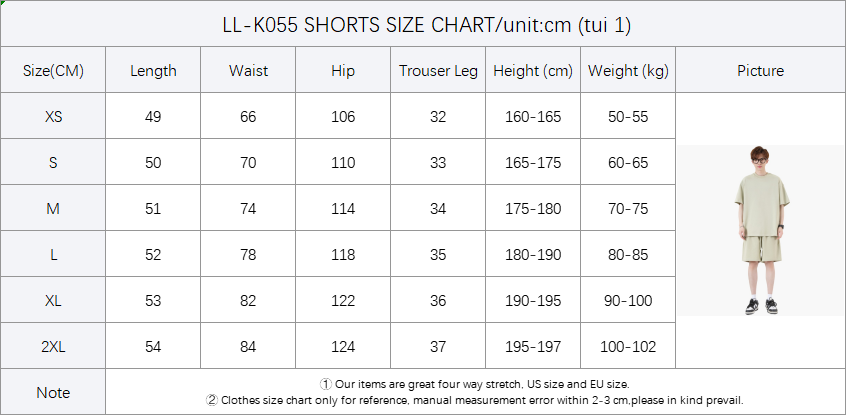Select the M size row label

(x=53, y=209)
